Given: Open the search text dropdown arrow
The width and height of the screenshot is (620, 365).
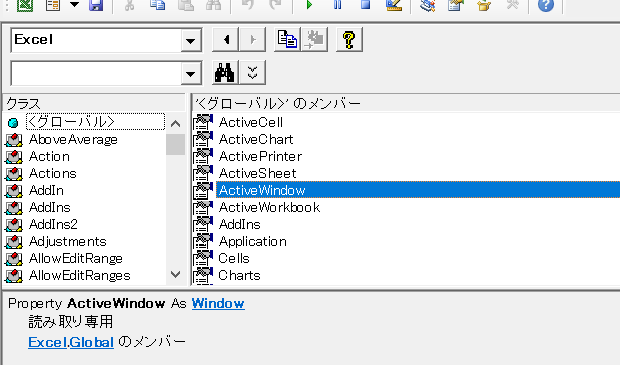Looking at the screenshot, I should tap(191, 74).
